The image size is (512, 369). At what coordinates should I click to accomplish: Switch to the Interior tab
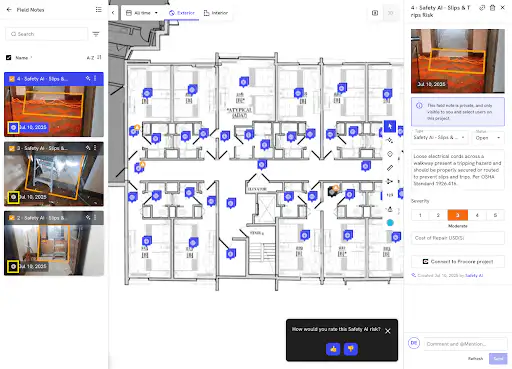216,13
